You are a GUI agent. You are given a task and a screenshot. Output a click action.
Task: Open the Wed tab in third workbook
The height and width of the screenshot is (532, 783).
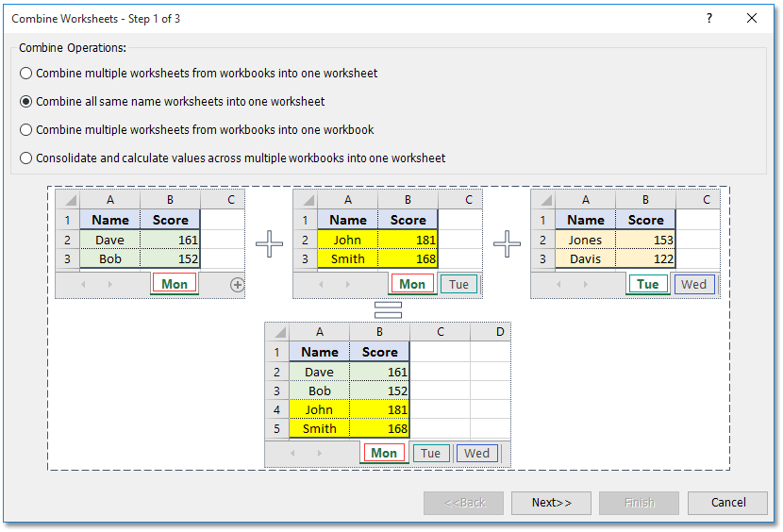point(693,284)
